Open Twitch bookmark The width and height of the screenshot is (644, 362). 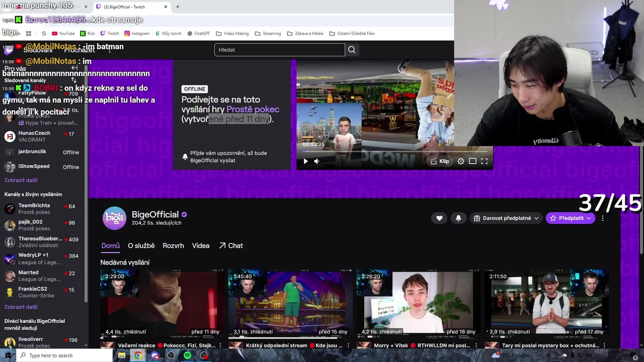click(x=109, y=34)
